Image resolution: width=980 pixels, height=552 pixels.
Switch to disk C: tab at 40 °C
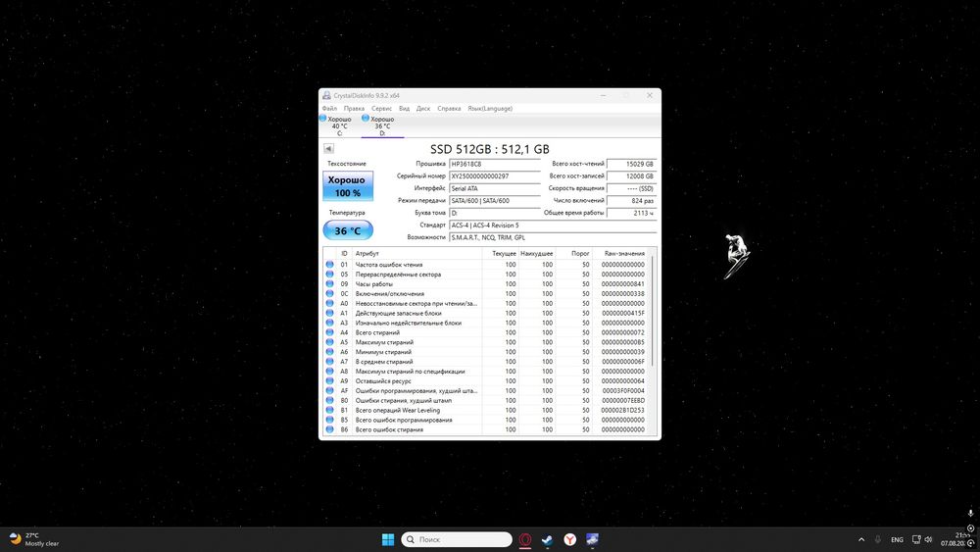339,125
